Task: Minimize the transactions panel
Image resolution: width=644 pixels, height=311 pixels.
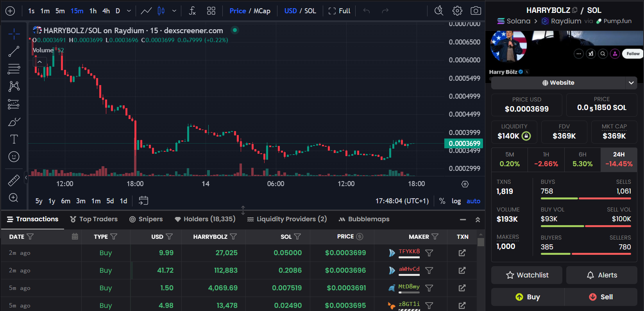Action: [463, 220]
